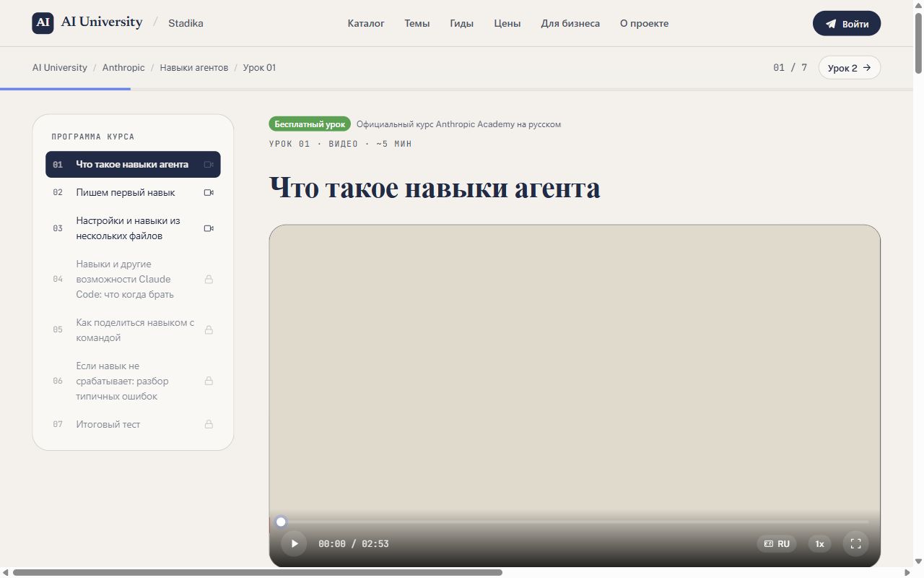
Task: Click the lock icon on lesson 05
Action: (209, 329)
